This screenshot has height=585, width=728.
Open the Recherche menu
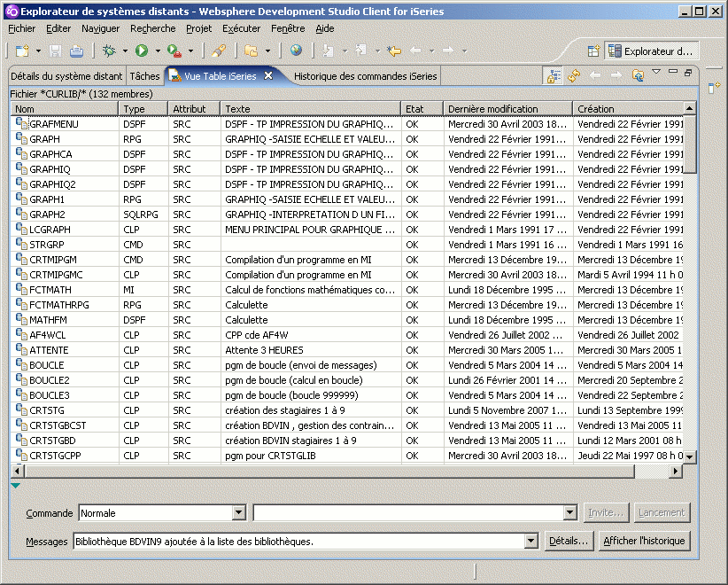[152, 28]
